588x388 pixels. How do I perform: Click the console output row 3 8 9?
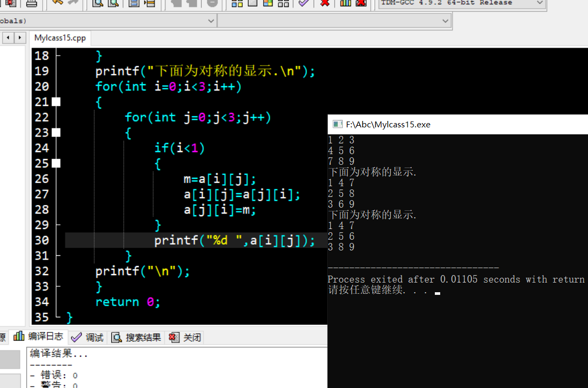point(341,247)
